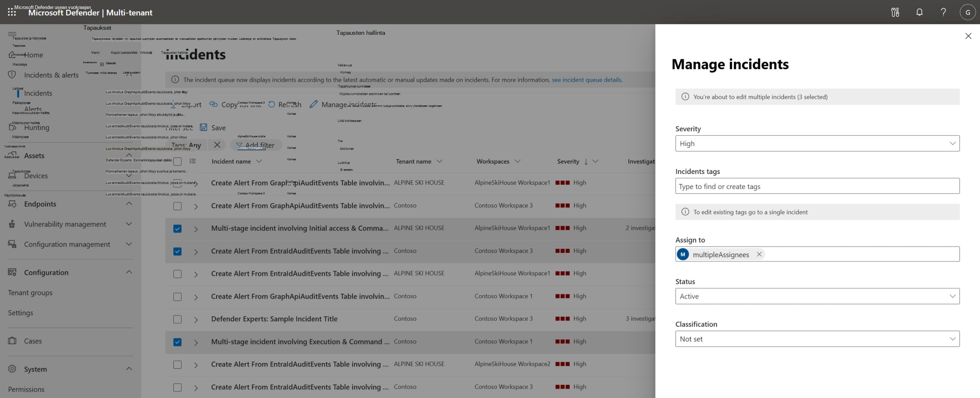This screenshot has height=398, width=980.
Task: Click the tenant picker tools icon
Action: pos(895,12)
